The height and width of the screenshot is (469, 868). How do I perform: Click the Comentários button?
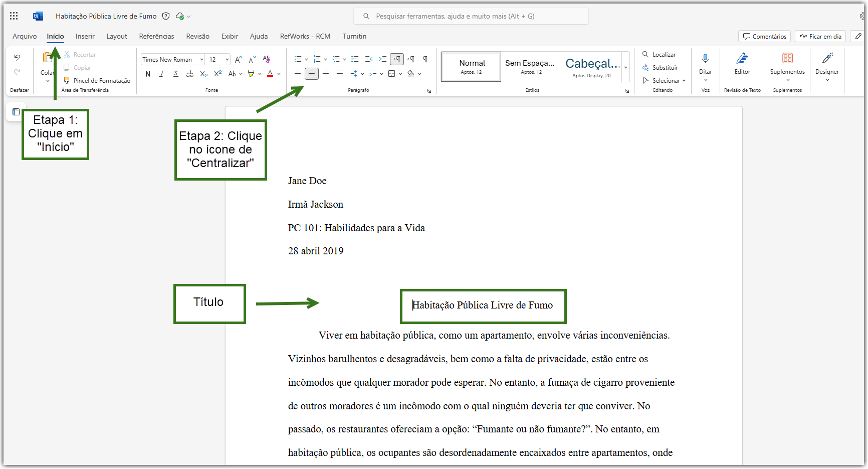pos(764,36)
